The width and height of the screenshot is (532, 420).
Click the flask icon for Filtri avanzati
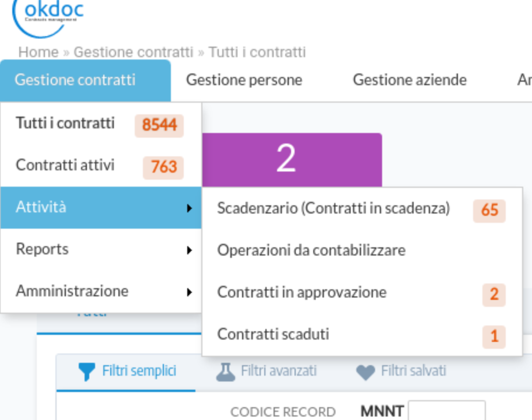225,371
